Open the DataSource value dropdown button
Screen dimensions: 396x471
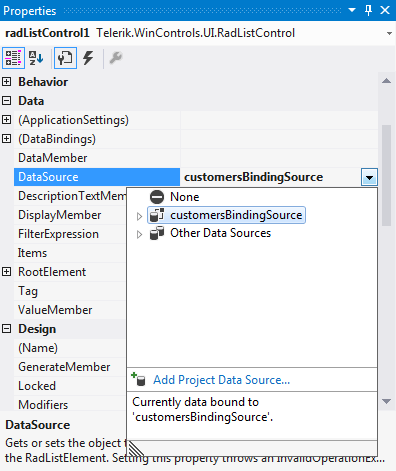pos(369,177)
